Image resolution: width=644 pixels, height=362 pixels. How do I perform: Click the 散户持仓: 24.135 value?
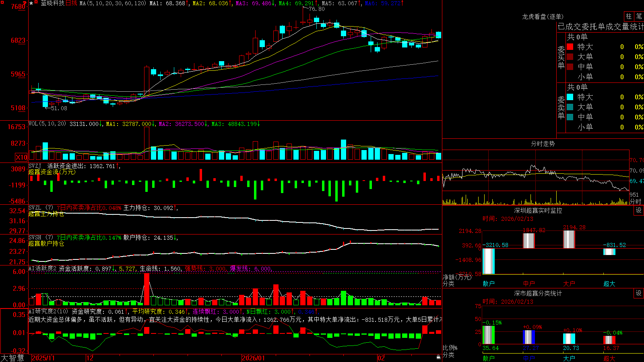[150, 238]
